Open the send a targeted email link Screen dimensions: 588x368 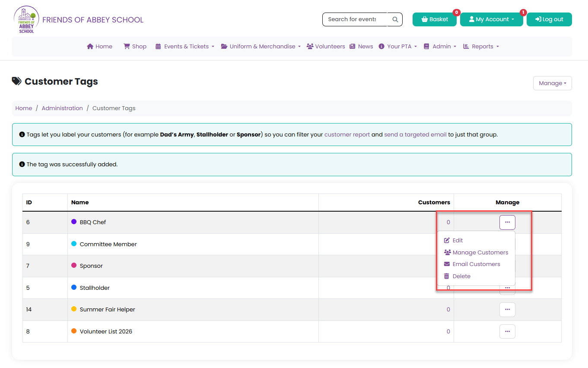(x=415, y=135)
